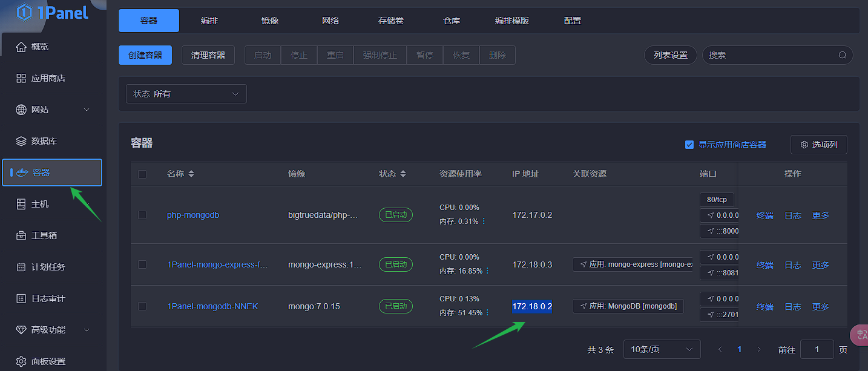Screen dimensions: 868x371
Task: Click the search magnifier icon
Action: click(842, 55)
